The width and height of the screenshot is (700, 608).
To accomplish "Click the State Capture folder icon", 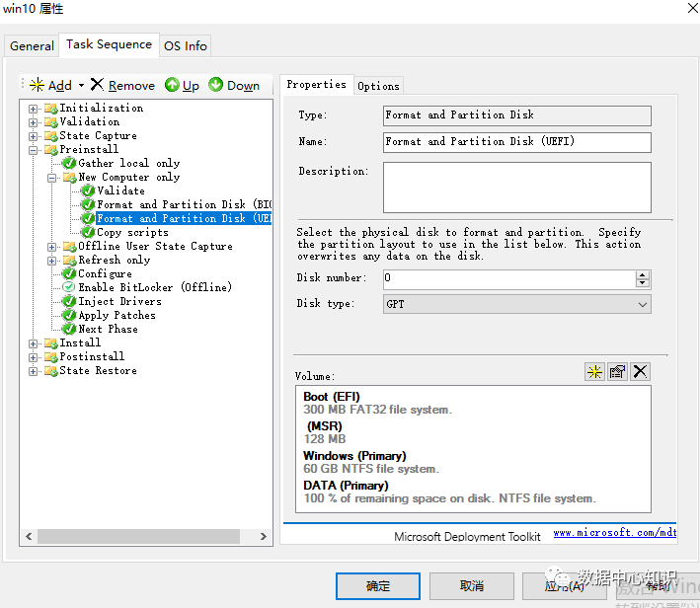I will tap(51, 136).
